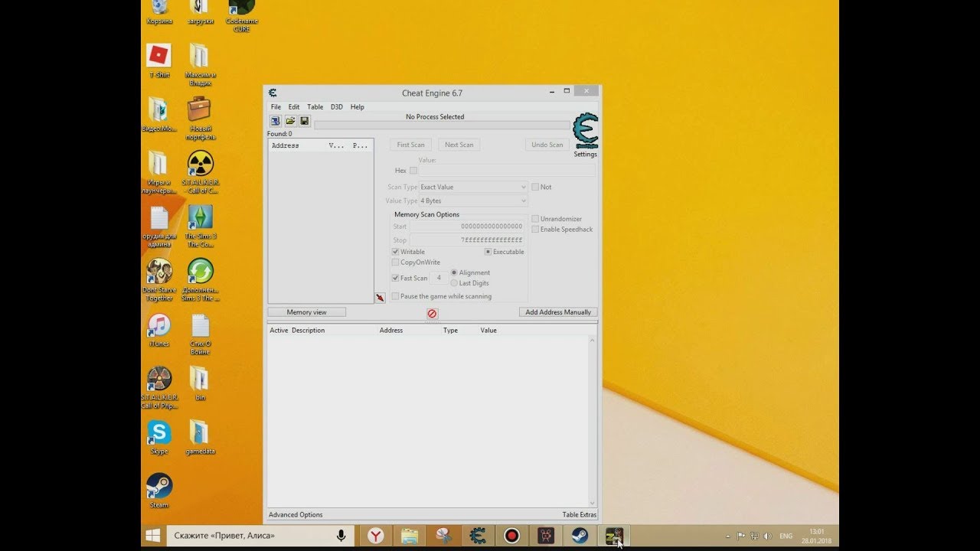This screenshot has height=551, width=980.
Task: Open the Value Type dropdown
Action: [x=473, y=201]
